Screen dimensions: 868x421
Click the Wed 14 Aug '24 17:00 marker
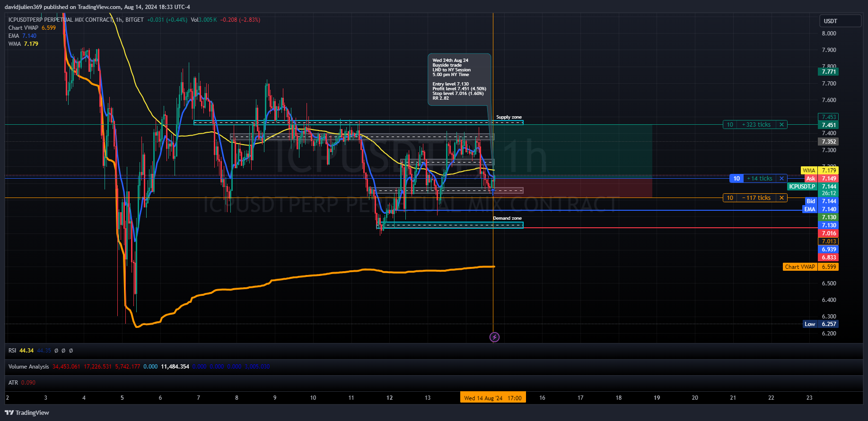pos(493,398)
